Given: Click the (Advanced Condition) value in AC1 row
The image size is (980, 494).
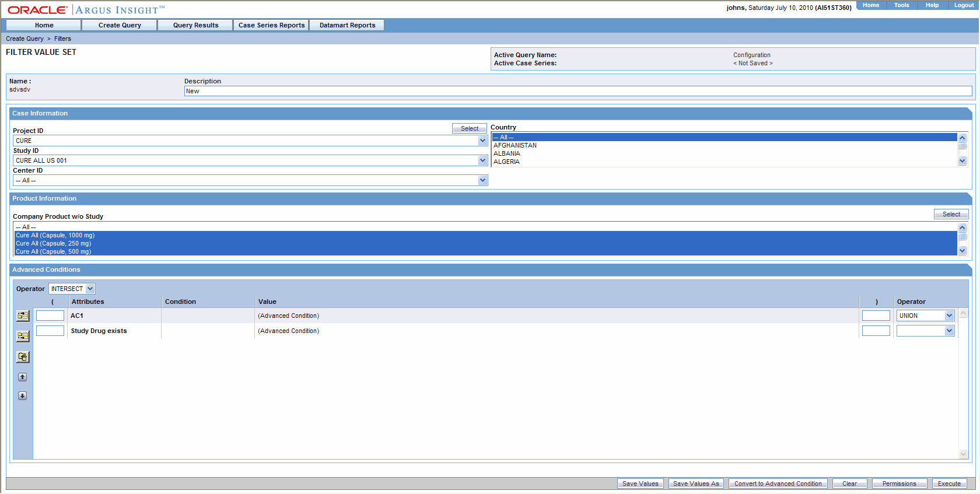Looking at the screenshot, I should (x=288, y=316).
